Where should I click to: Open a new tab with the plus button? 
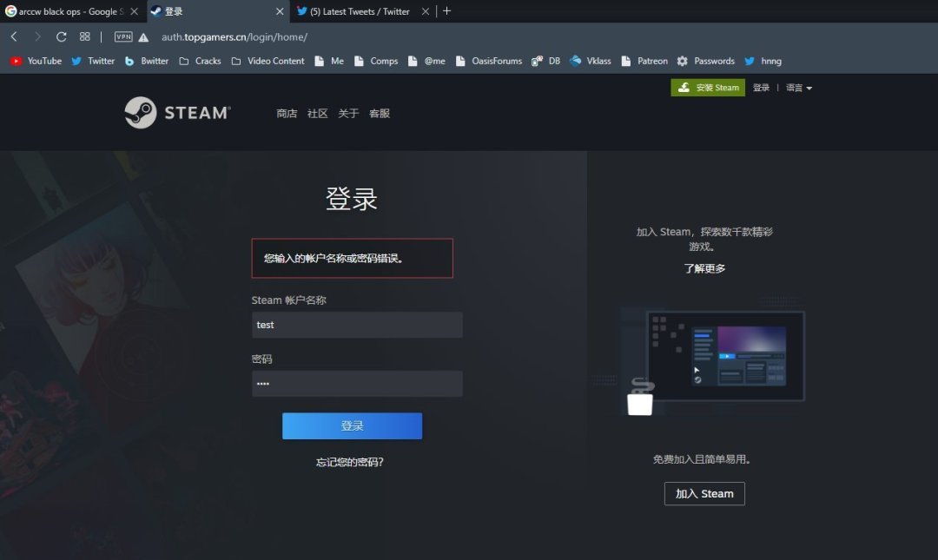coord(447,10)
